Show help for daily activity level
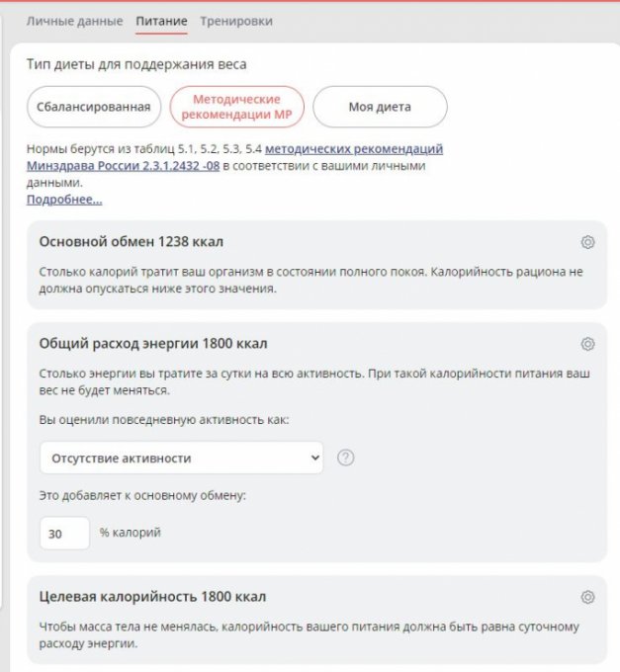 (345, 458)
